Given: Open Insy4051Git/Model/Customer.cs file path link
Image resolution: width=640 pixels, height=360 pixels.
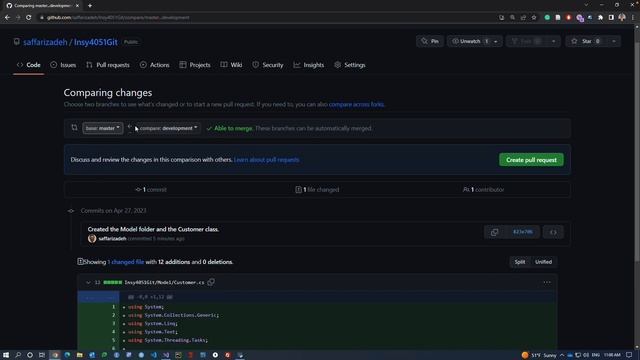Looking at the screenshot, I should [164, 282].
